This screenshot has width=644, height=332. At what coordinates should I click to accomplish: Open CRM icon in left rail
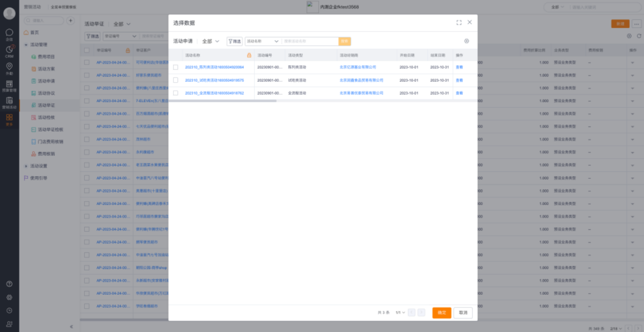click(9, 49)
